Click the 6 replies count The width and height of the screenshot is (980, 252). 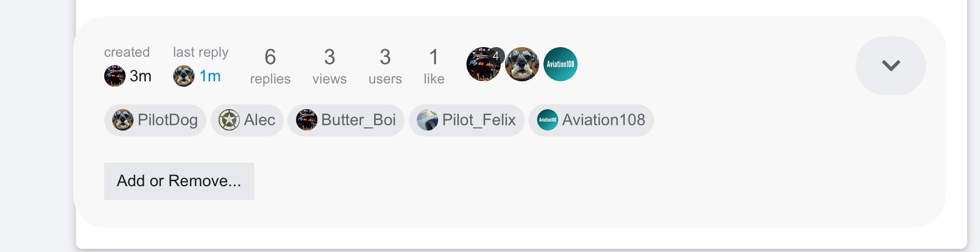pyautogui.click(x=270, y=66)
